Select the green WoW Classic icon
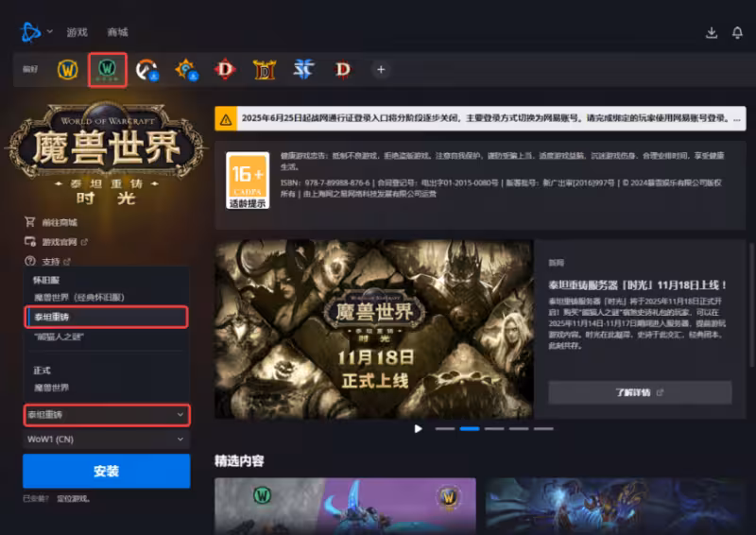This screenshot has height=535, width=756. [107, 69]
